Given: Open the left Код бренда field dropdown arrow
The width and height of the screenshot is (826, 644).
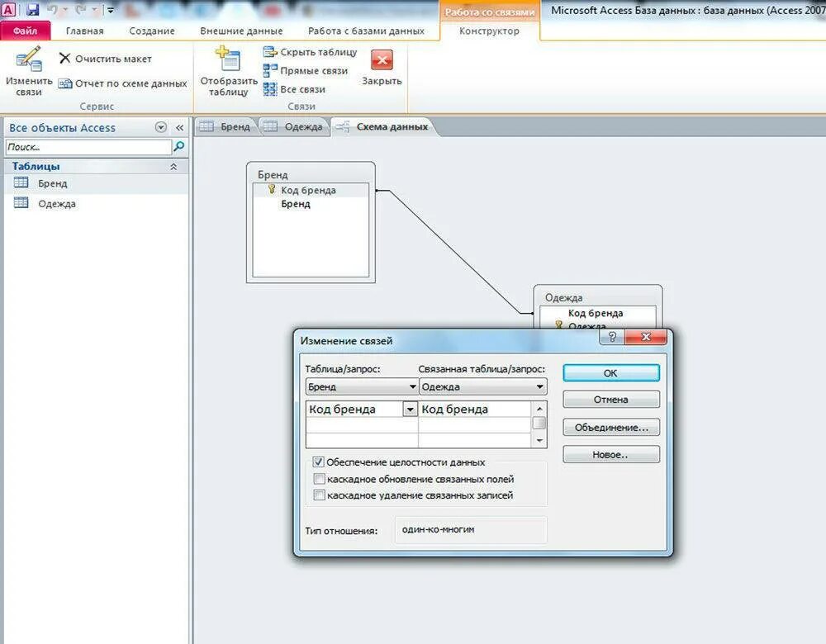Looking at the screenshot, I should (411, 410).
